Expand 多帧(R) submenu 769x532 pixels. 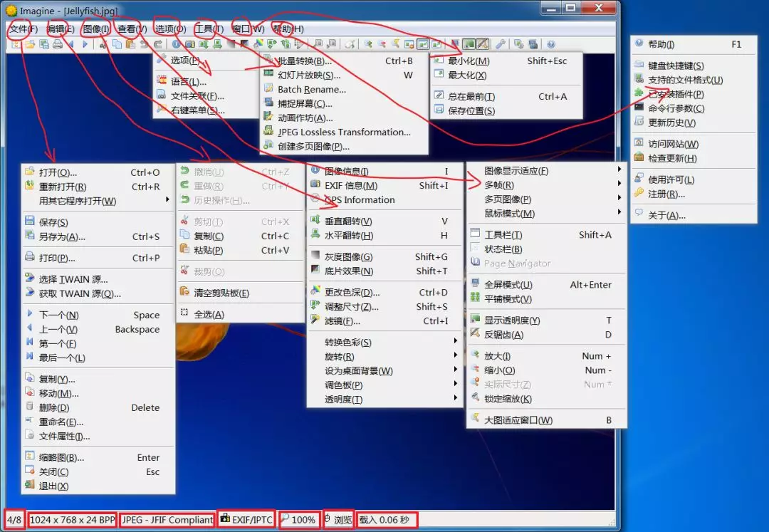[546, 185]
